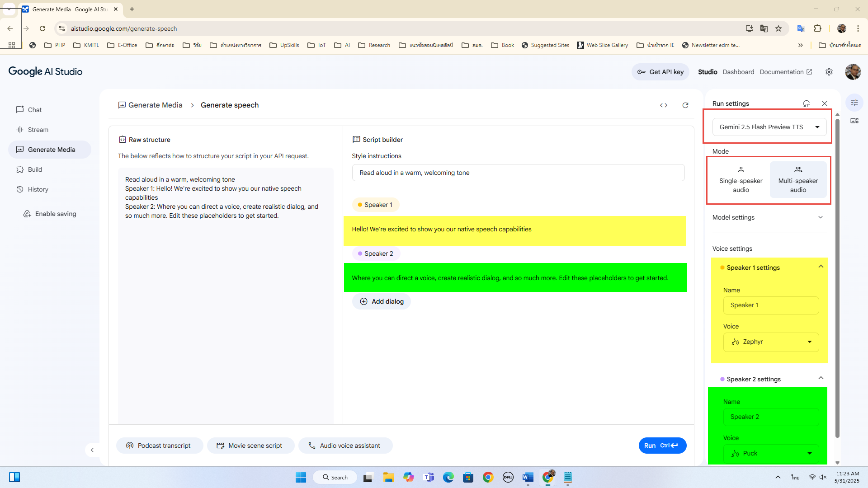This screenshot has height=488, width=868.
Task: Load the Podcast transcript example
Action: pyautogui.click(x=160, y=446)
